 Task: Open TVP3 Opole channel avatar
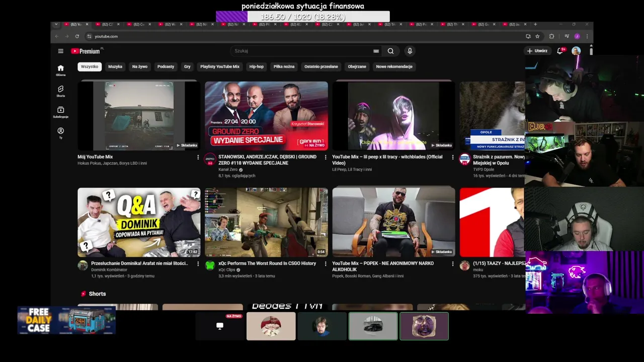465,159
